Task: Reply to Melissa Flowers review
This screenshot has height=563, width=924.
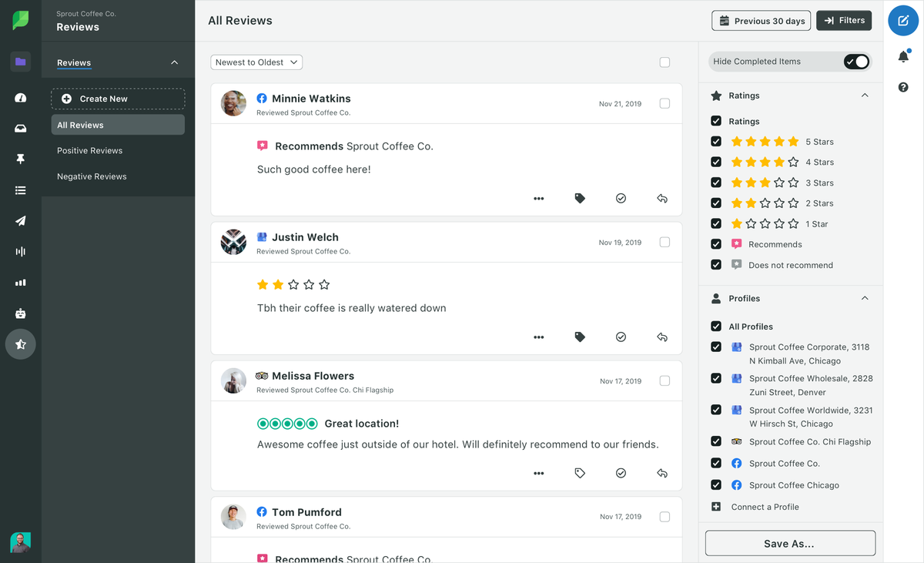Action: pos(662,474)
